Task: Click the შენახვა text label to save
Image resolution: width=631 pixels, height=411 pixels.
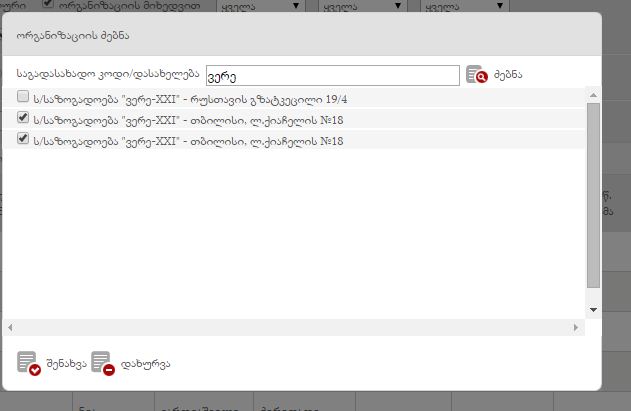Action: point(64,364)
